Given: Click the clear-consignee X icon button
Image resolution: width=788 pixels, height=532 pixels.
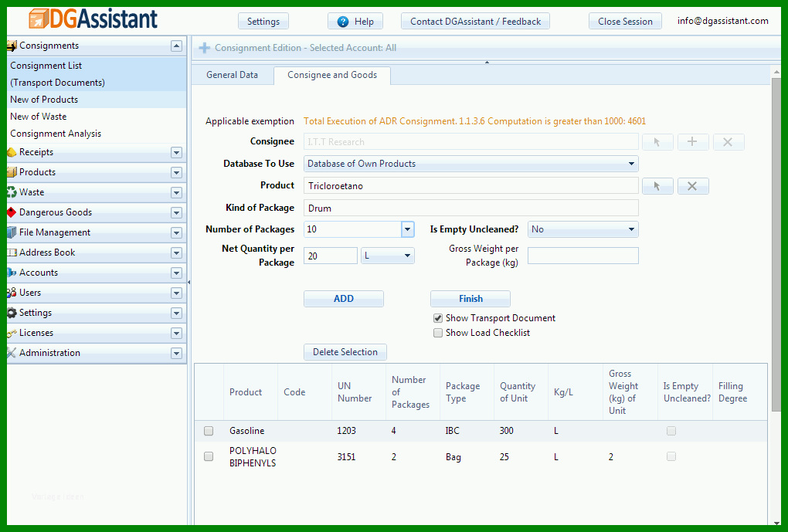Looking at the screenshot, I should tap(729, 142).
